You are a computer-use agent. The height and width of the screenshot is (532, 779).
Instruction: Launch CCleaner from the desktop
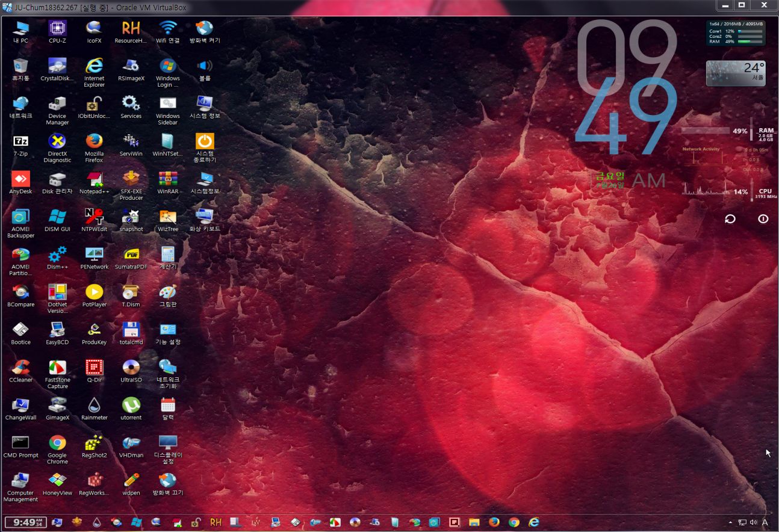click(x=20, y=371)
